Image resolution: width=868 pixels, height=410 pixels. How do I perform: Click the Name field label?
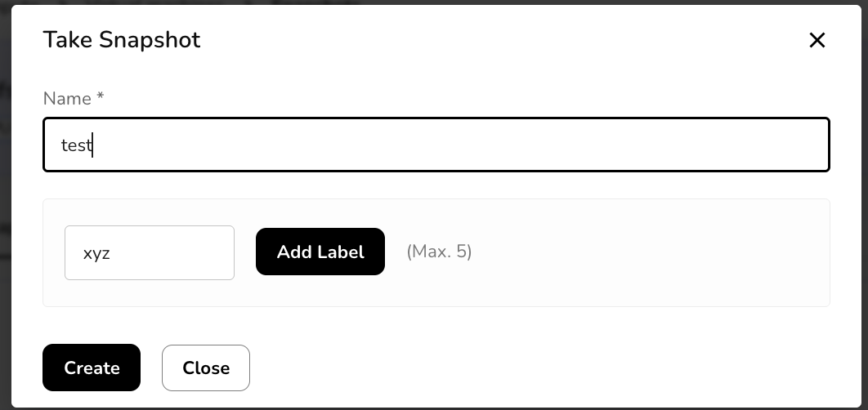coord(74,99)
